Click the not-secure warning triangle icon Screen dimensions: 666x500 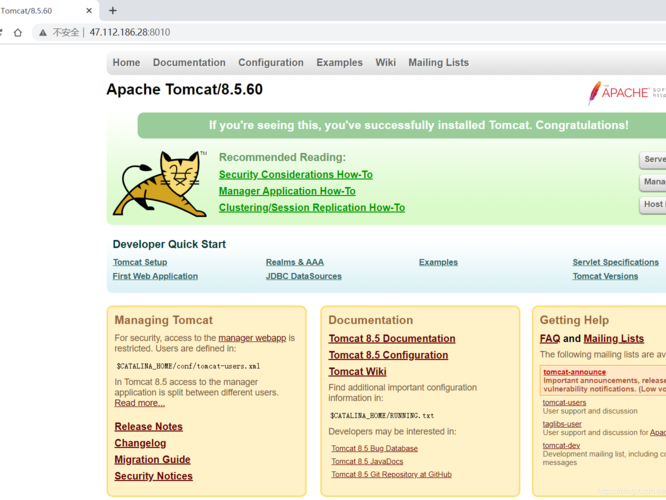point(43,32)
